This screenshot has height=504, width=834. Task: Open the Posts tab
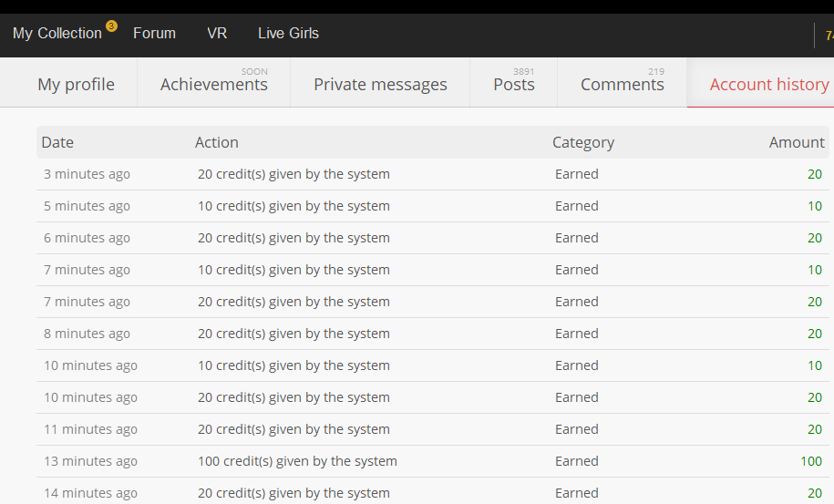tap(514, 85)
